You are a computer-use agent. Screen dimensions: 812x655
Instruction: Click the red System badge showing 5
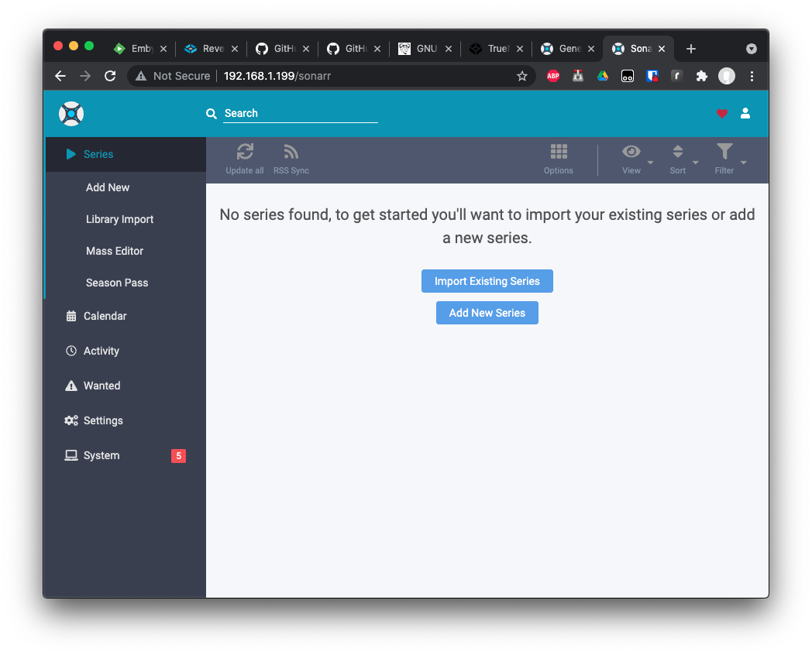(x=178, y=456)
